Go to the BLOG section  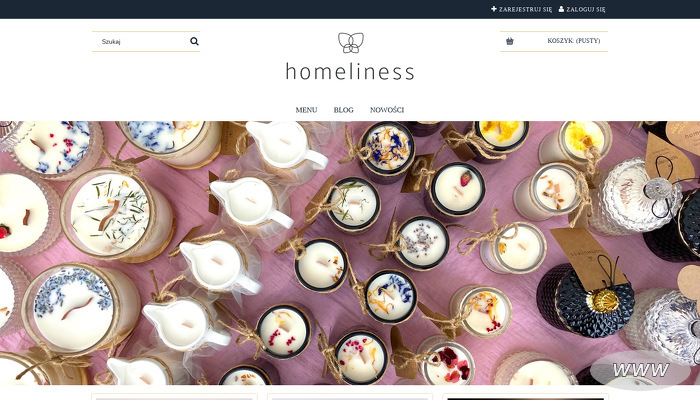(x=343, y=110)
